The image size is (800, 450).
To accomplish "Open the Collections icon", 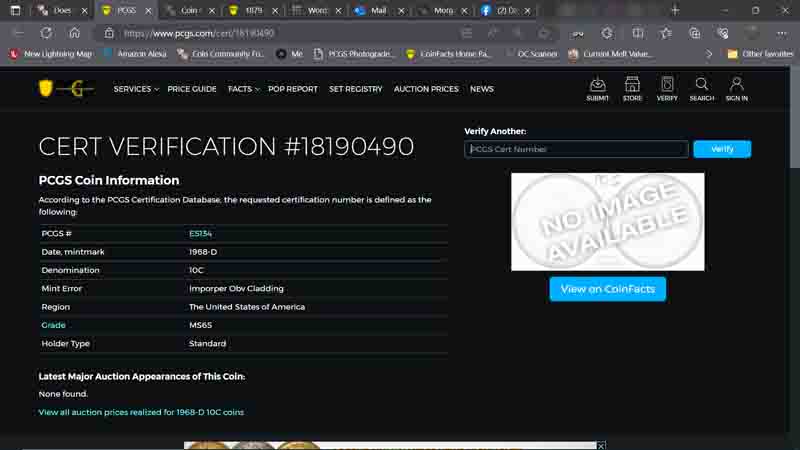I will 694,33.
